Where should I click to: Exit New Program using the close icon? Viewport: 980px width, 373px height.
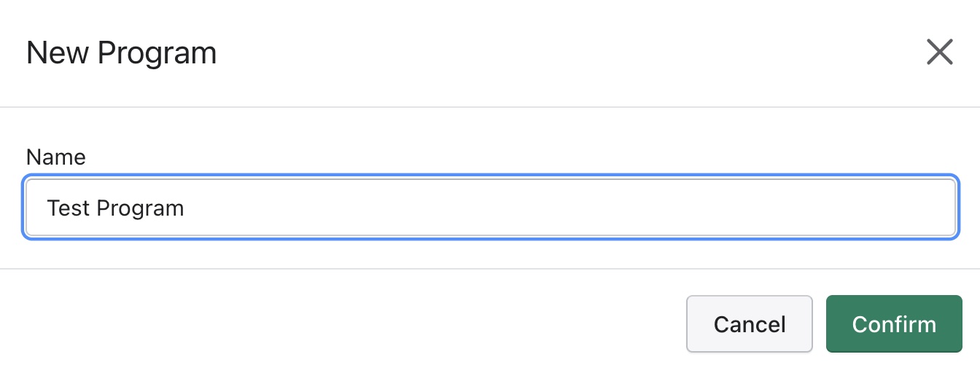(939, 52)
